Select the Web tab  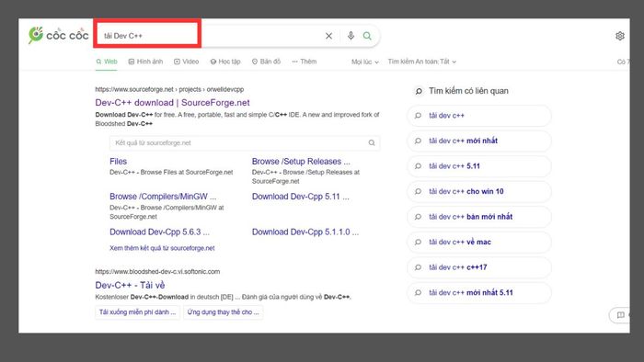tap(107, 62)
